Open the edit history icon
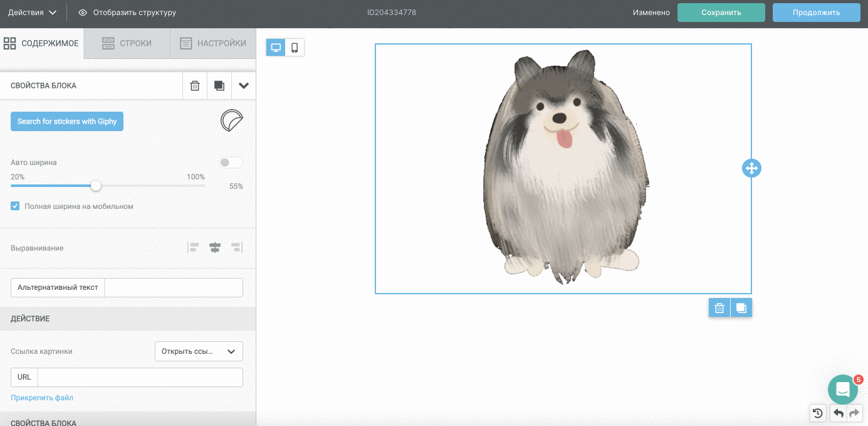This screenshot has width=868, height=426. click(817, 413)
